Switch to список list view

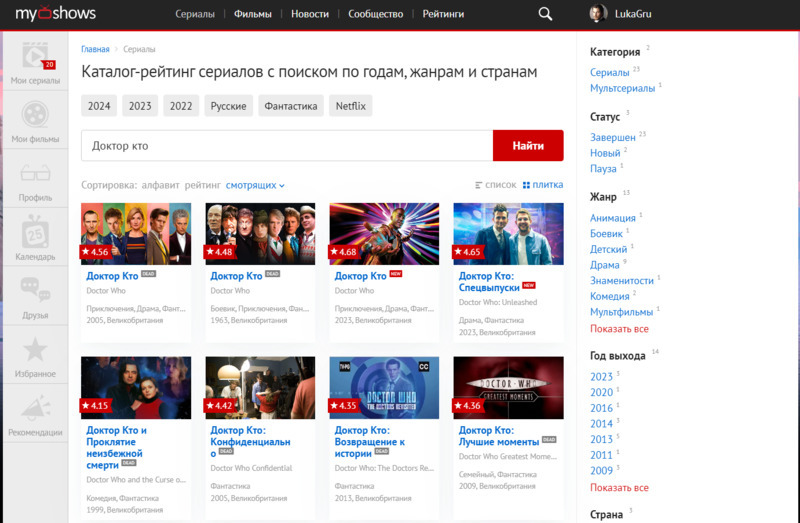coord(495,185)
